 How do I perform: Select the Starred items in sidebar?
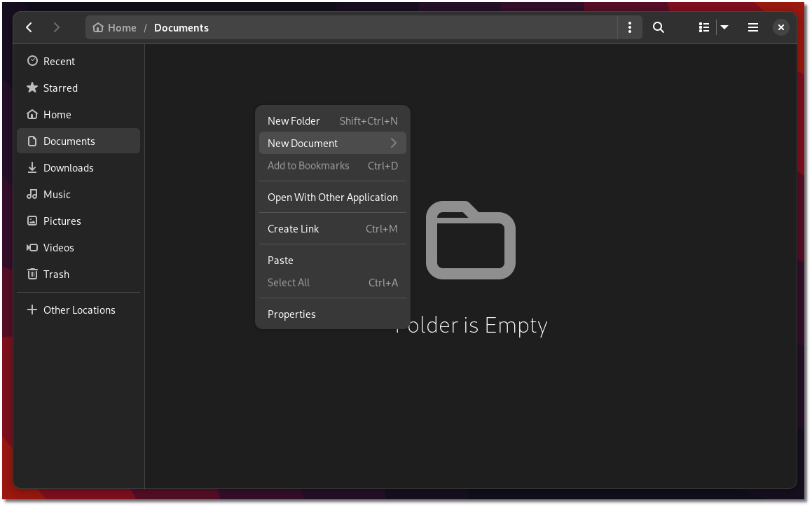point(60,88)
